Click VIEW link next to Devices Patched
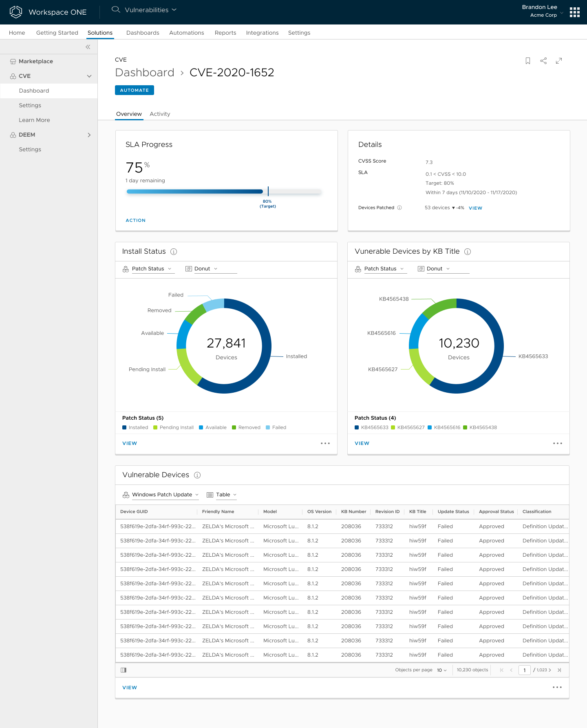This screenshot has height=728, width=587. pyautogui.click(x=475, y=208)
